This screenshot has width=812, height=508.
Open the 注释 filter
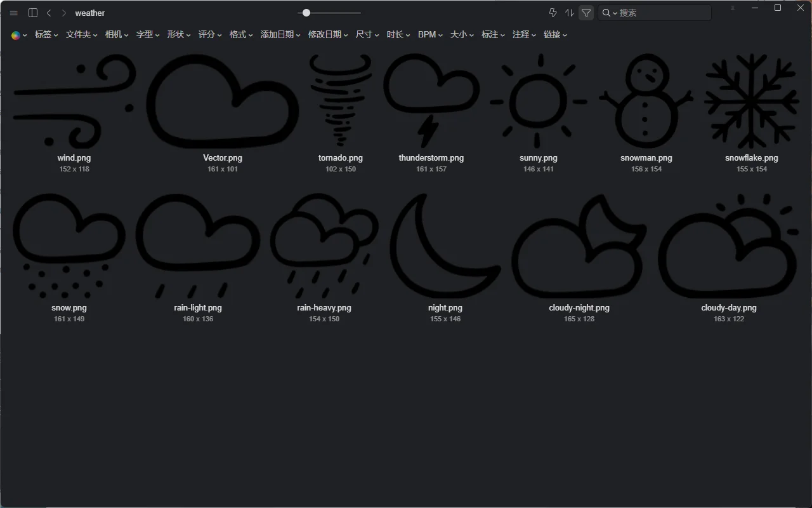pyautogui.click(x=524, y=35)
